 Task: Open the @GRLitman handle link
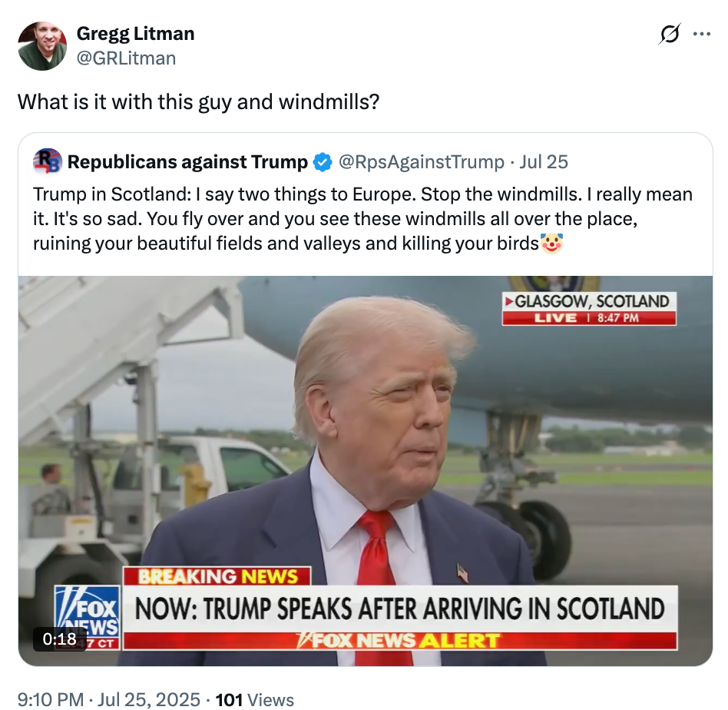coord(126,58)
